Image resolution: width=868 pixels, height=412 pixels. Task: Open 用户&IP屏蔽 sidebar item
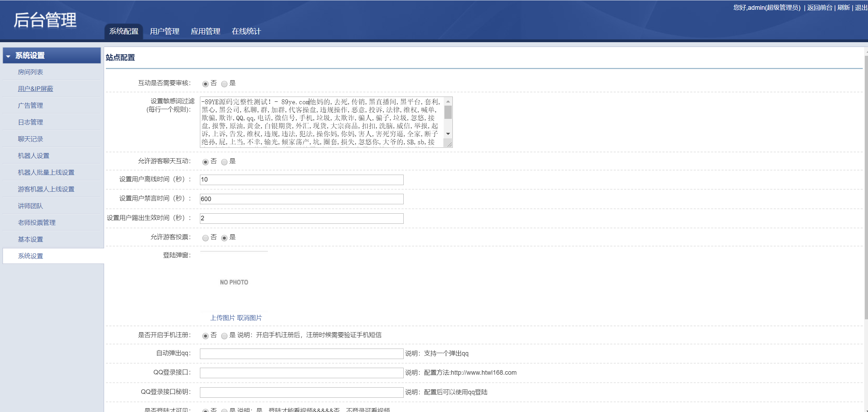[x=36, y=89]
